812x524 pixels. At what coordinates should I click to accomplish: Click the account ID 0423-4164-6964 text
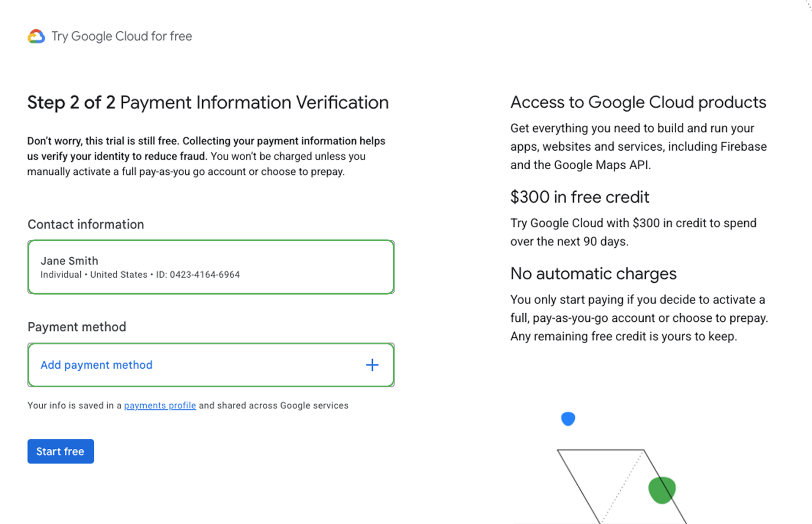[205, 275]
